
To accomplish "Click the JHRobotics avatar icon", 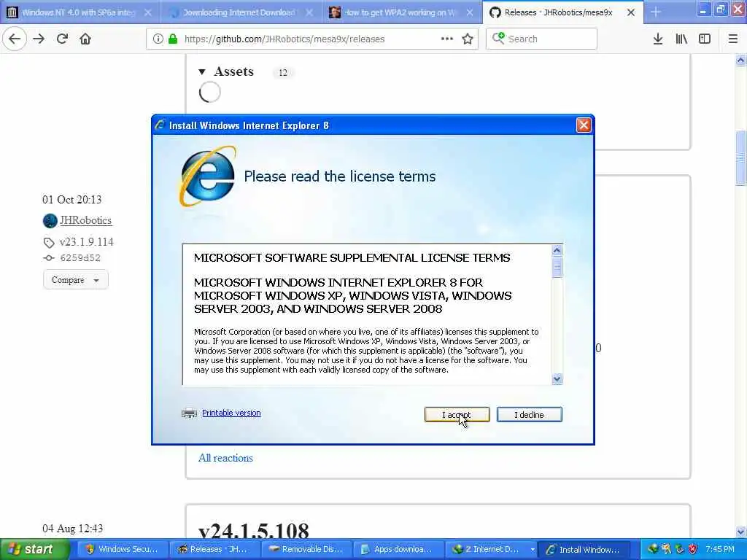I will tap(50, 220).
